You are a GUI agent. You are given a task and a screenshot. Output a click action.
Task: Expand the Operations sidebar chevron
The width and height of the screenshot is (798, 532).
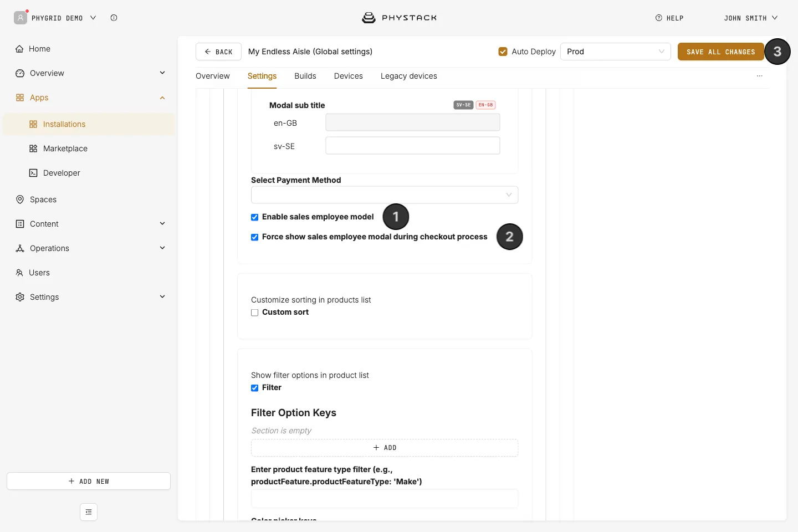pyautogui.click(x=162, y=248)
